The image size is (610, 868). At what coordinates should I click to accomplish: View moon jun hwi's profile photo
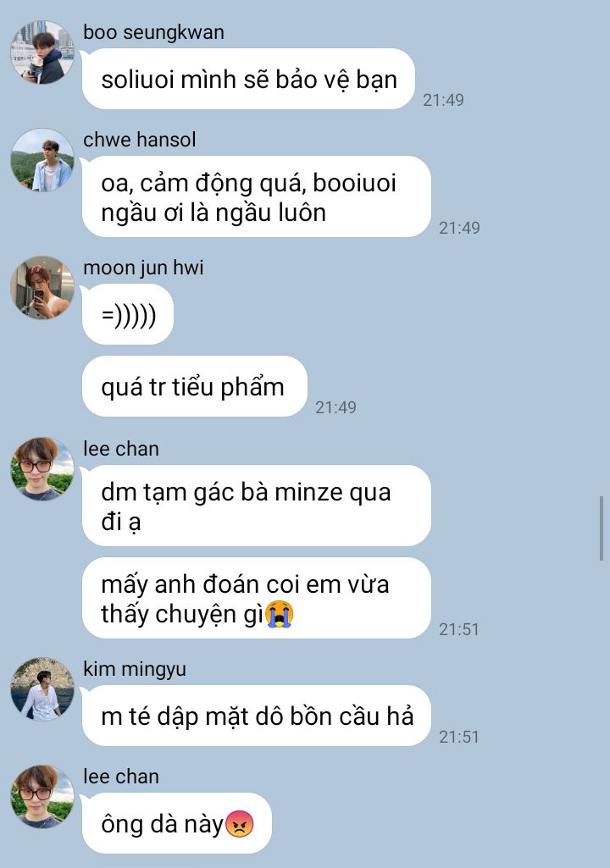[x=42, y=288]
